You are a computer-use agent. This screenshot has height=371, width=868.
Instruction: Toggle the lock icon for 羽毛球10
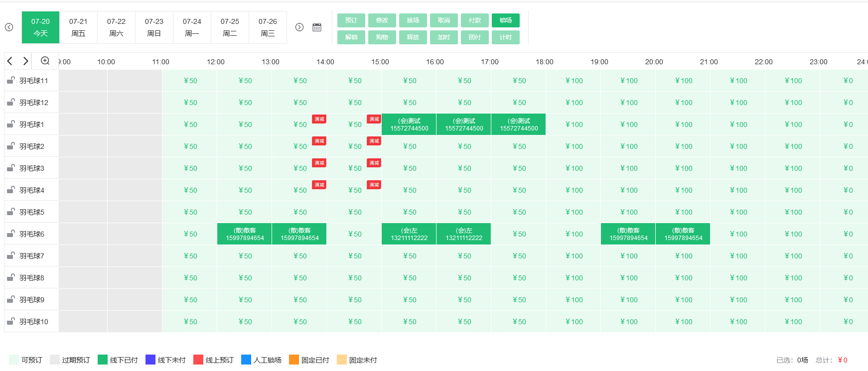pyautogui.click(x=10, y=321)
